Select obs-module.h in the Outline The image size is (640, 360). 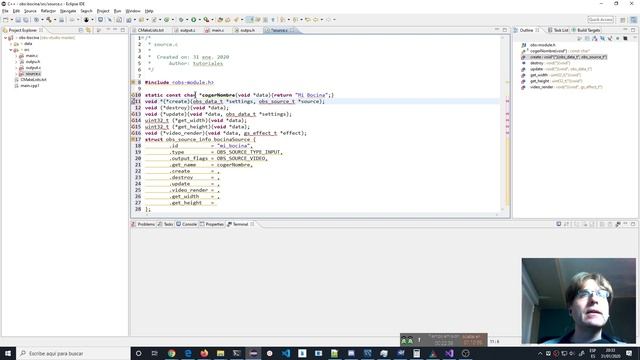point(542,45)
